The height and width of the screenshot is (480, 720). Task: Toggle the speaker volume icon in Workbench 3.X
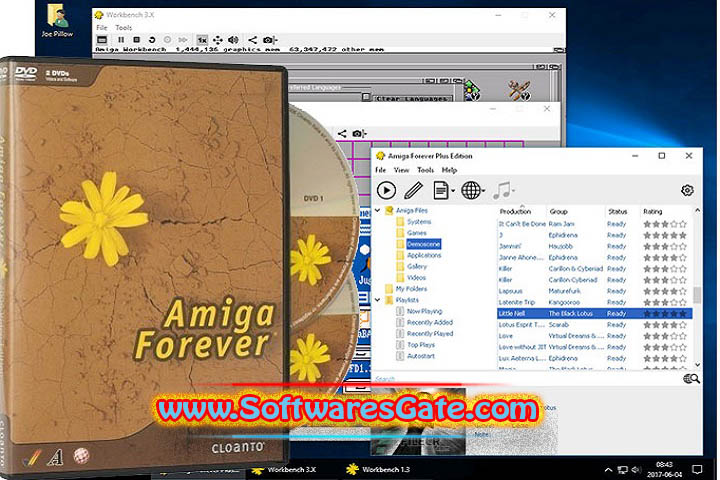233,40
